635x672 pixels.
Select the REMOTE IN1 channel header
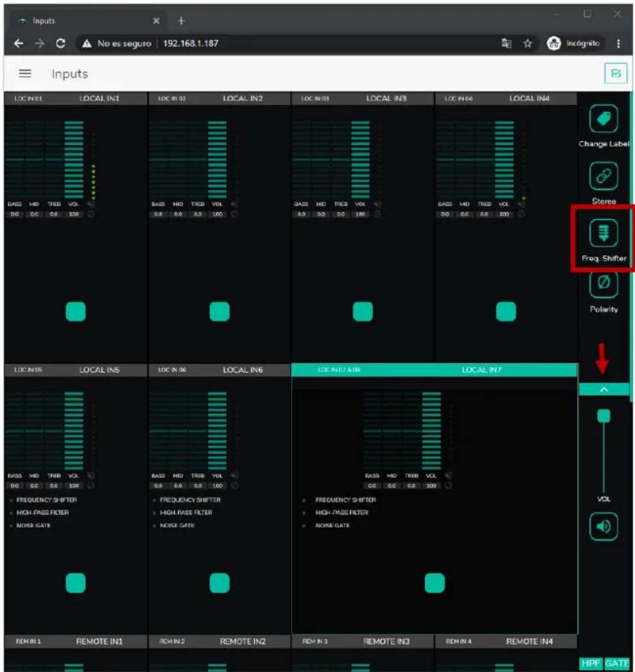[x=76, y=641]
